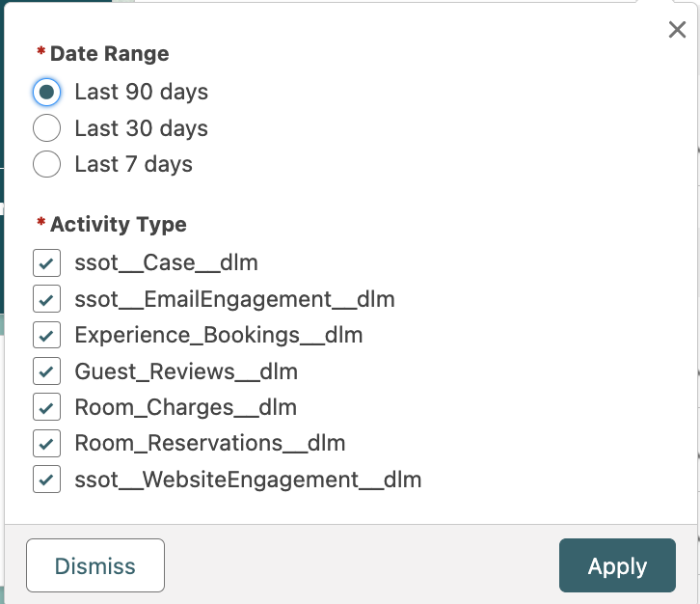
Task: Click the "Last 30 days" label text
Action: pyautogui.click(x=141, y=128)
